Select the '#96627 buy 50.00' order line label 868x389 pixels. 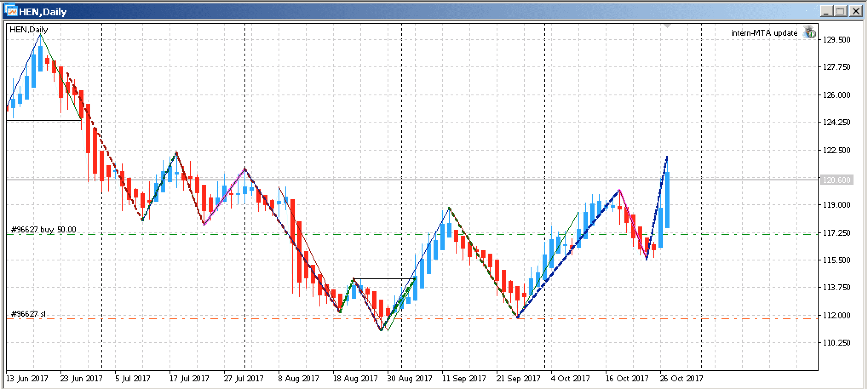43,230
